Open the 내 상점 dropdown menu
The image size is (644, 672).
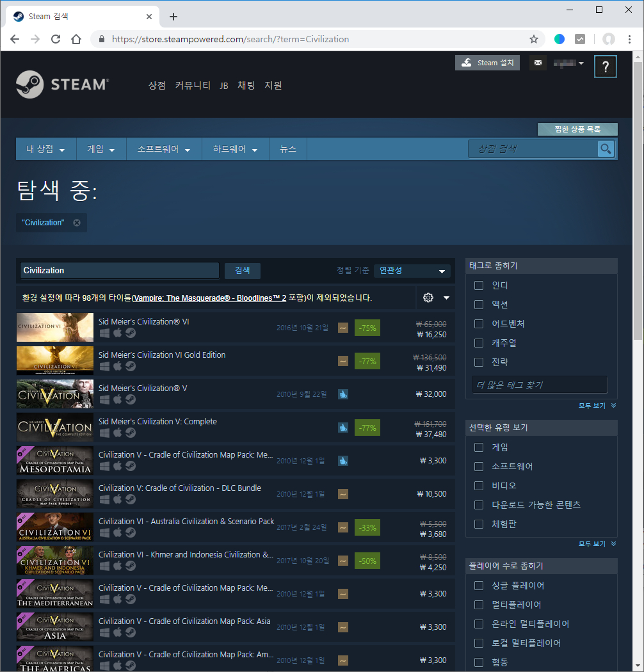(46, 149)
